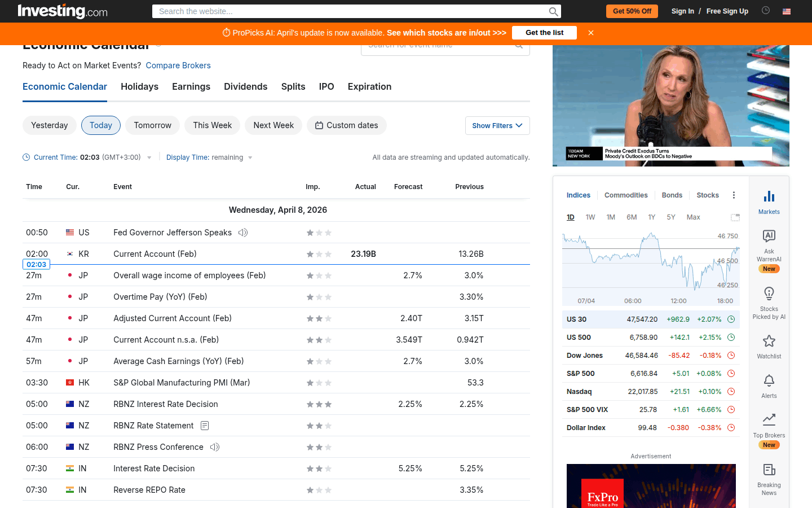Switch to Commodities tab in markets widget
The width and height of the screenshot is (812, 508).
point(626,195)
